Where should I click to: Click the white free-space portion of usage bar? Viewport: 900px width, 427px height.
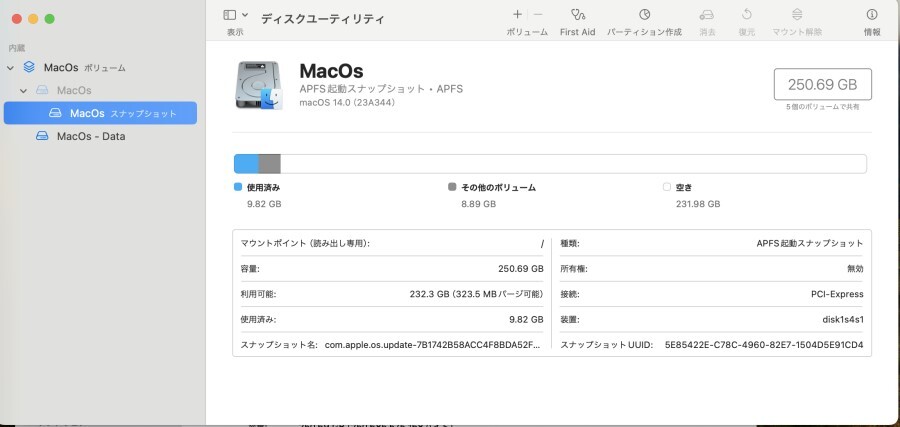(573, 164)
